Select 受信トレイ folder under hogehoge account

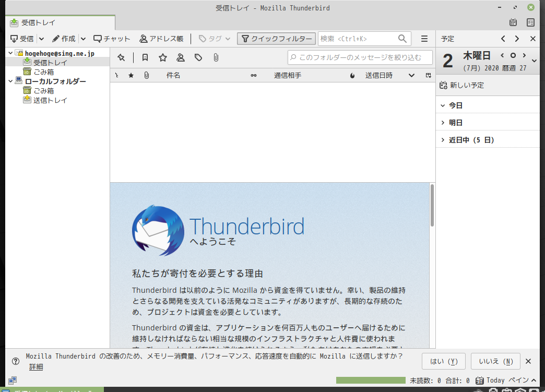[x=50, y=63]
